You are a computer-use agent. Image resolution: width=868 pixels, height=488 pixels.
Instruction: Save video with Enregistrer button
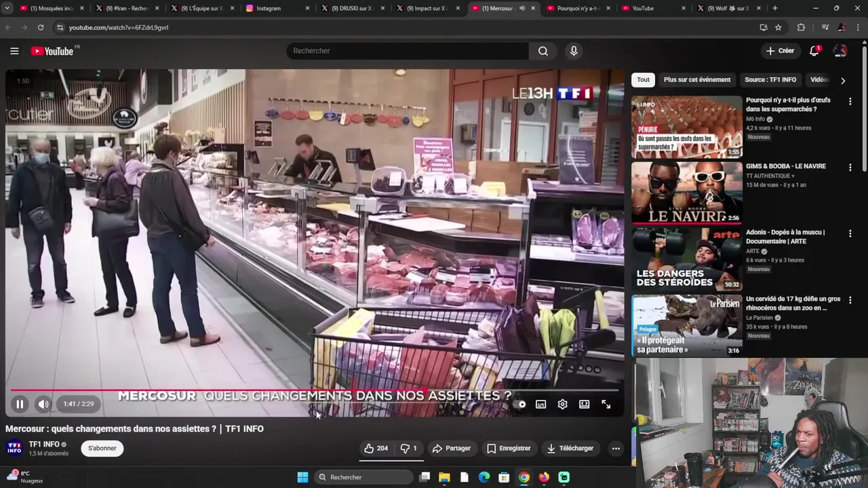click(x=509, y=448)
